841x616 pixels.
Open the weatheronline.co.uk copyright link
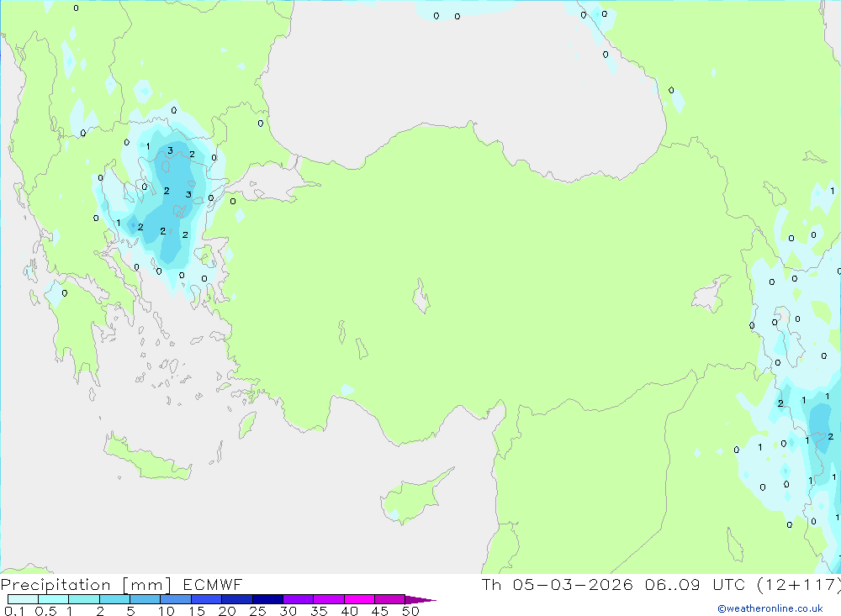pyautogui.click(x=770, y=608)
